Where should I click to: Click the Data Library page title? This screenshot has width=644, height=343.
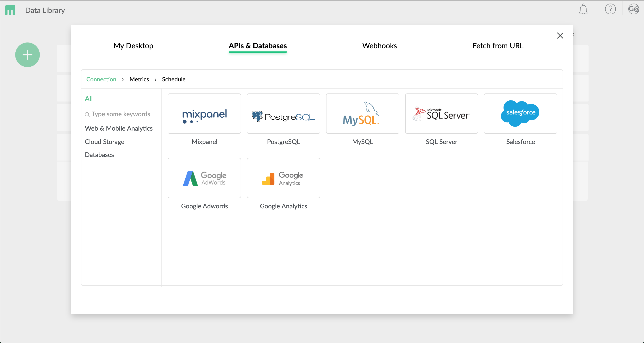[x=45, y=10]
